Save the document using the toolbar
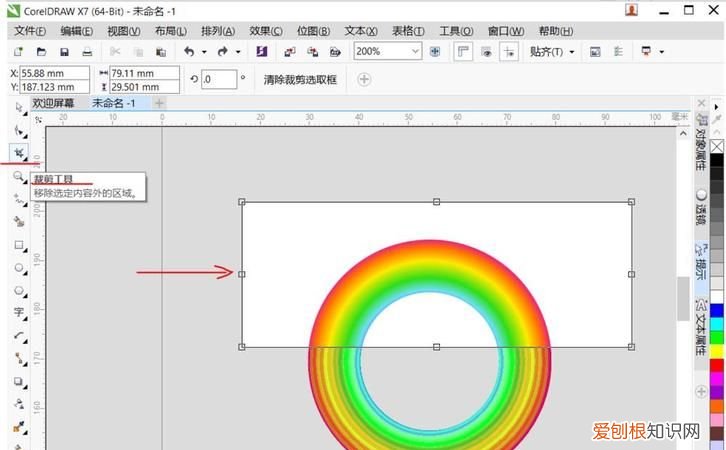726x450 pixels. coord(64,51)
